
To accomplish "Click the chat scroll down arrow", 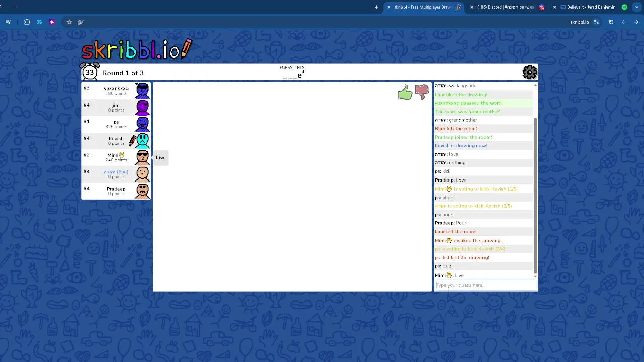I will coord(535,276).
